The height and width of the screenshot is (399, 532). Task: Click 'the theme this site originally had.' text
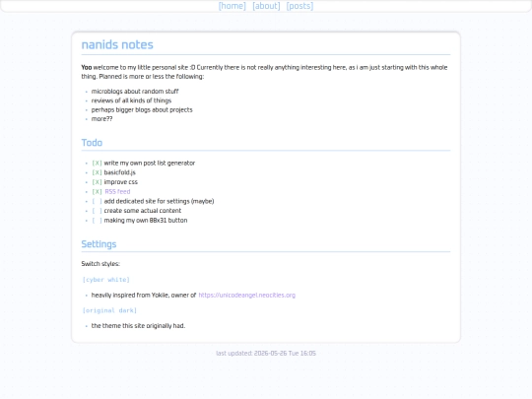click(139, 326)
